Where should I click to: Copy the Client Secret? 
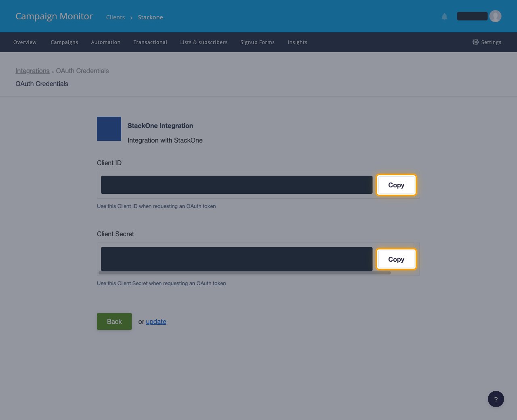(396, 259)
